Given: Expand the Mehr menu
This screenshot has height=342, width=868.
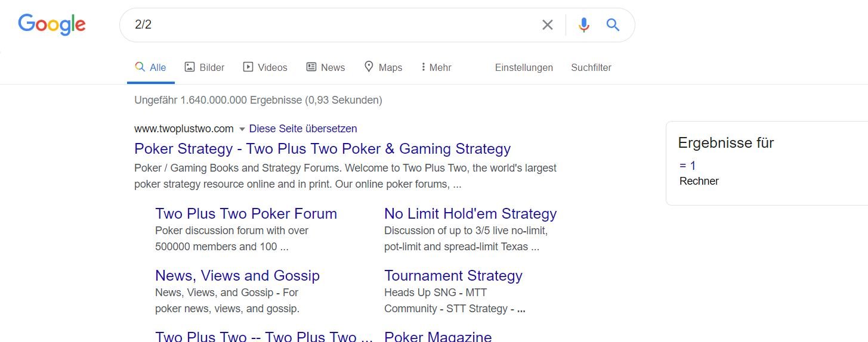Looking at the screenshot, I should point(436,67).
